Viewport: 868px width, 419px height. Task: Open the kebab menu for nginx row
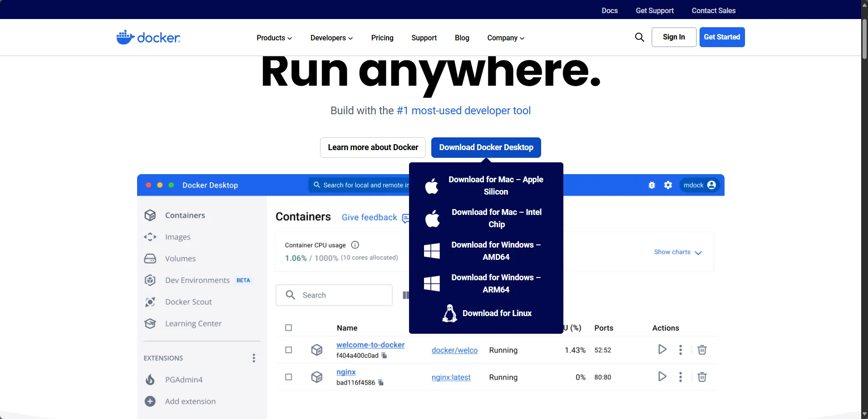tap(681, 377)
